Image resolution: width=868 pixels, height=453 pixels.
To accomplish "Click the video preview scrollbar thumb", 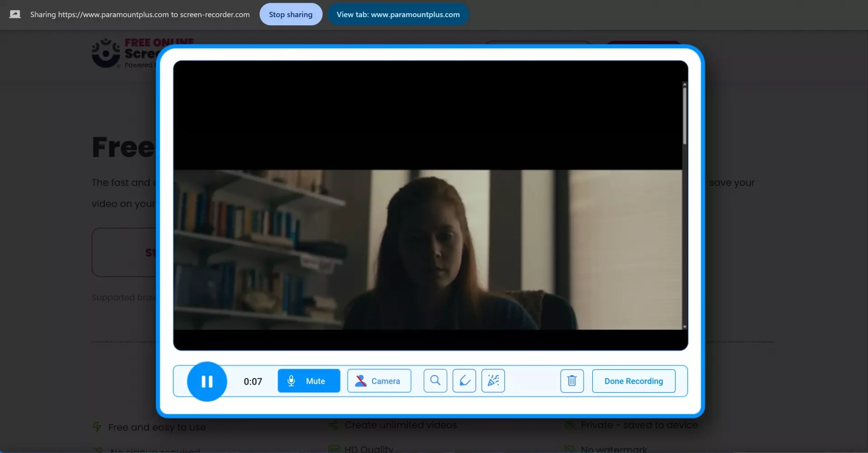I will 684,116.
